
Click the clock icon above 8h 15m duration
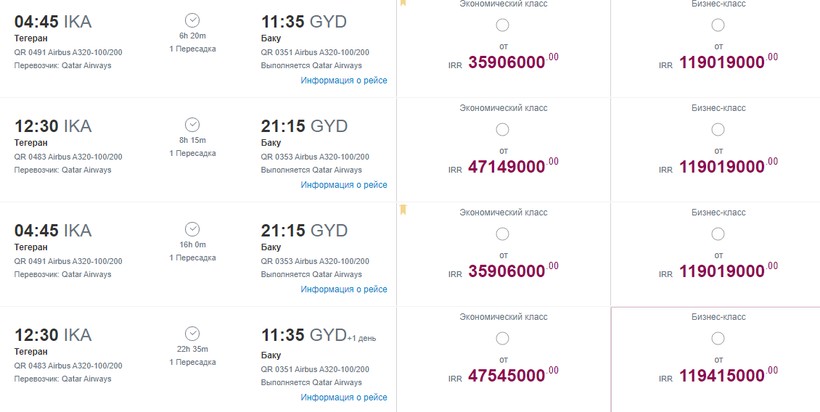[192, 125]
